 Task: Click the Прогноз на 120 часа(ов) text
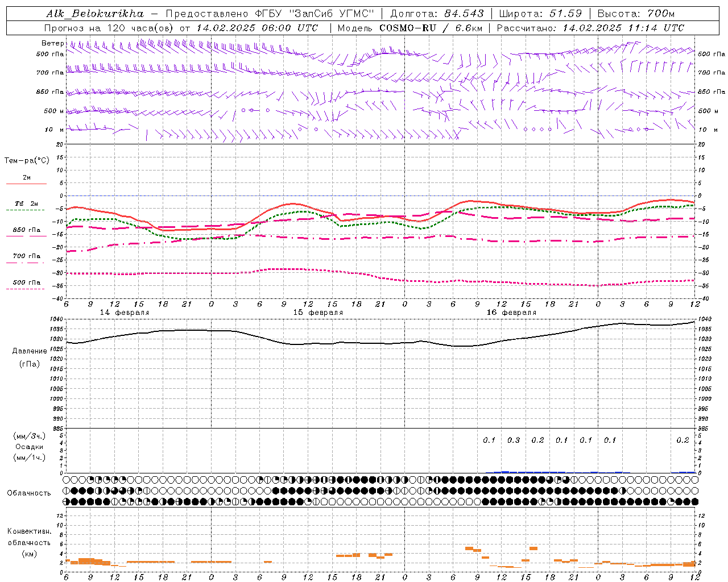pos(110,27)
